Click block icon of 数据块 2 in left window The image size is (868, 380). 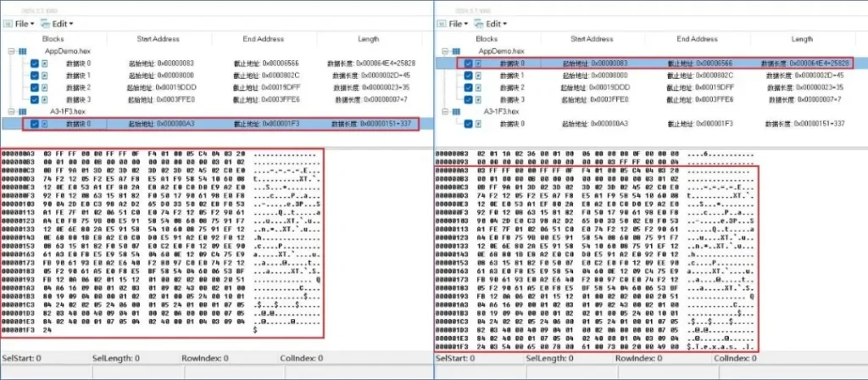[x=47, y=87]
